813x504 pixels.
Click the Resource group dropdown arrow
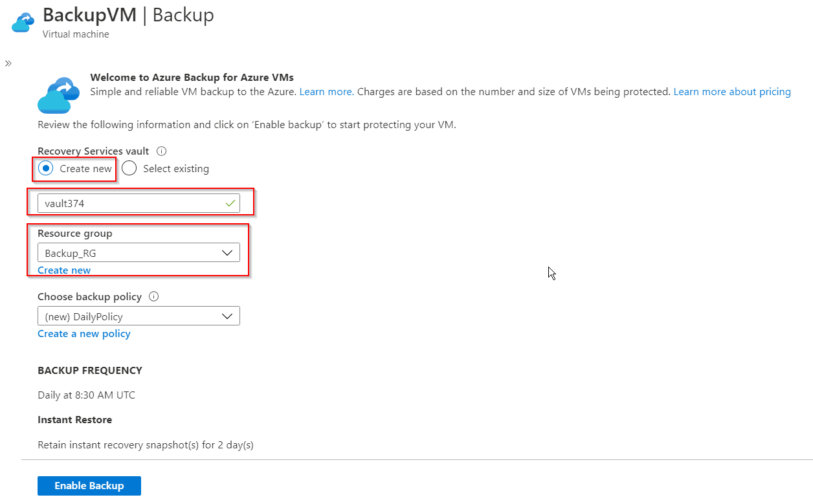coord(227,253)
